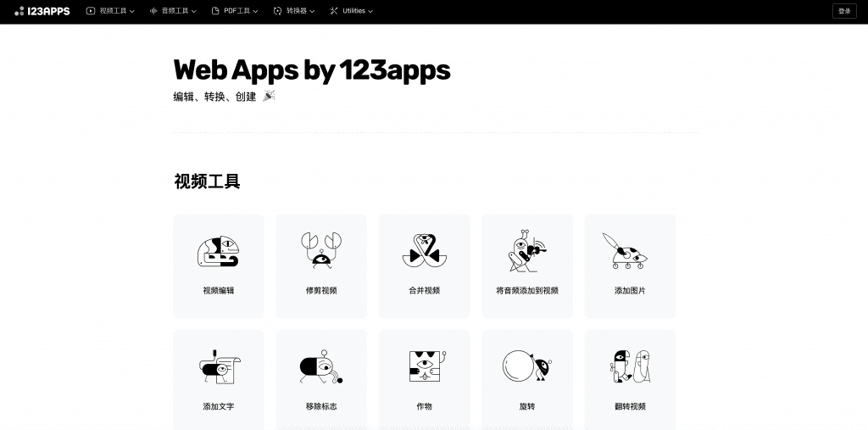Click the flamingo icon for 合并视频
Screen dimensions: 868x430
coord(424,251)
